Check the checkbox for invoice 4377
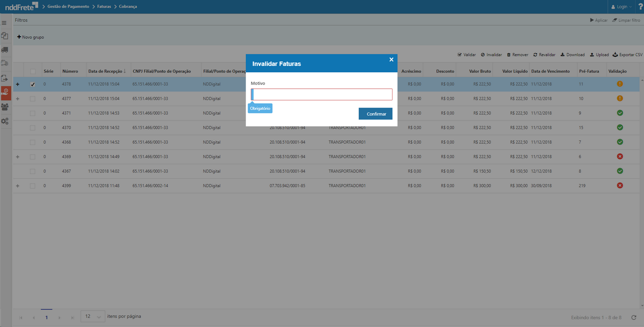The image size is (644, 327). tap(33, 99)
